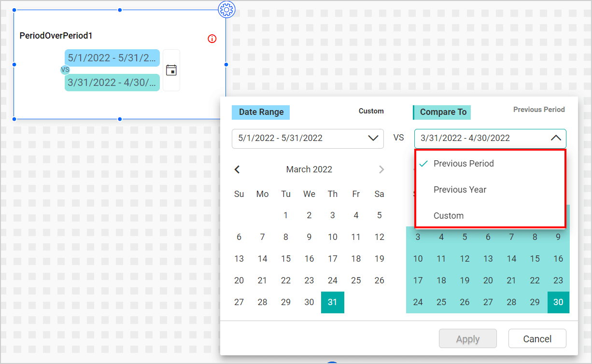Open the calendar picker icon beside date chips

pyautogui.click(x=171, y=70)
